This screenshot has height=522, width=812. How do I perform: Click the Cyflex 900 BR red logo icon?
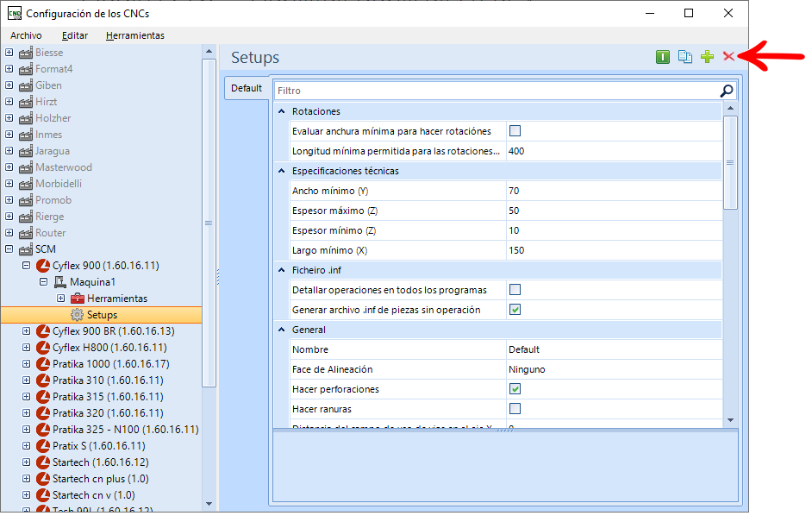point(43,331)
